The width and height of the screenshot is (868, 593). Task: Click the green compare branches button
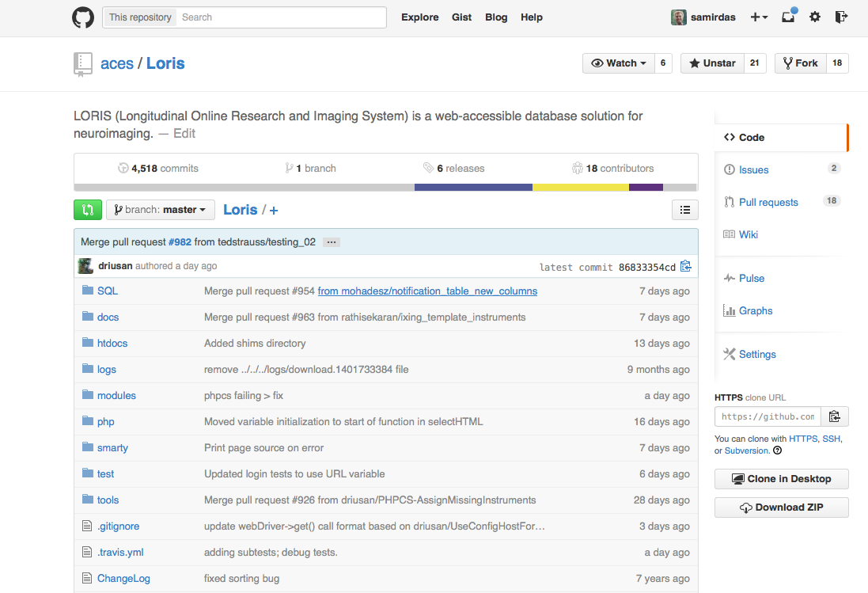pyautogui.click(x=87, y=210)
